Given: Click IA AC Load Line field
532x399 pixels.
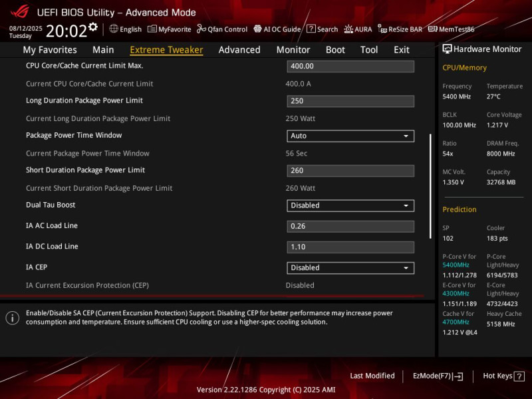Looking at the screenshot, I should [x=350, y=226].
